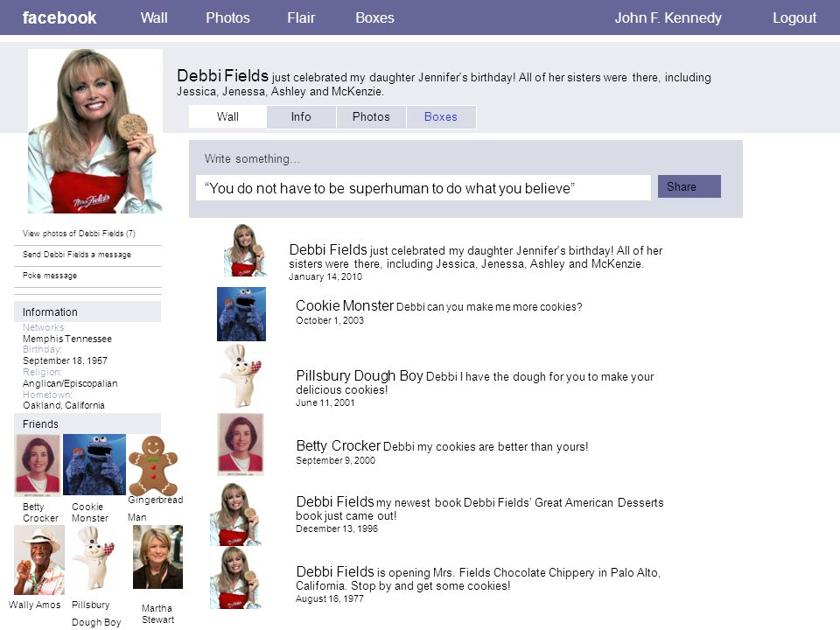This screenshot has height=630, width=840.
Task: Click Pillsbury Dough Boy avatar on wall post
Action: 241,376
